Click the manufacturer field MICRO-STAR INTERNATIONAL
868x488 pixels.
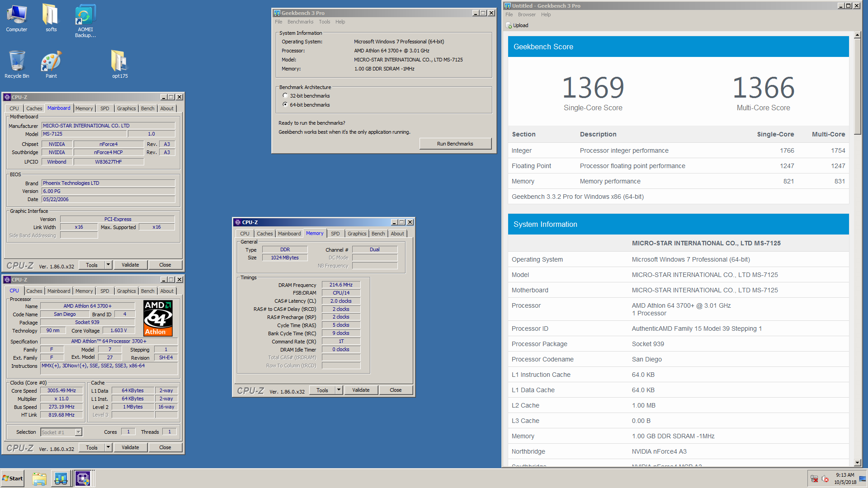pos(108,126)
